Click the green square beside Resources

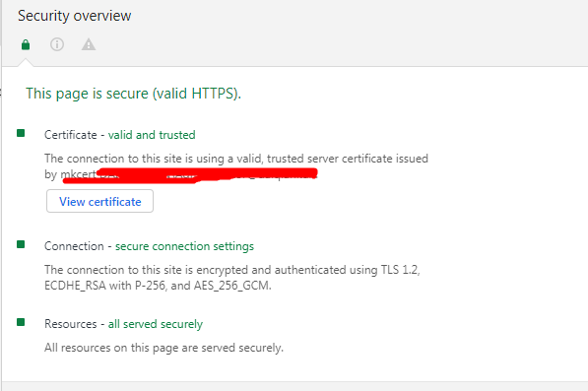tap(21, 322)
